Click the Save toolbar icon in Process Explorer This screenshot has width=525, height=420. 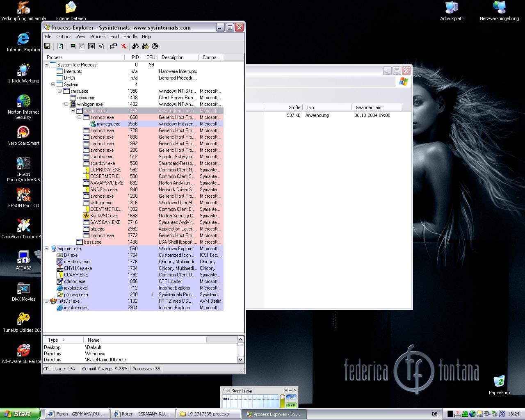pos(47,46)
